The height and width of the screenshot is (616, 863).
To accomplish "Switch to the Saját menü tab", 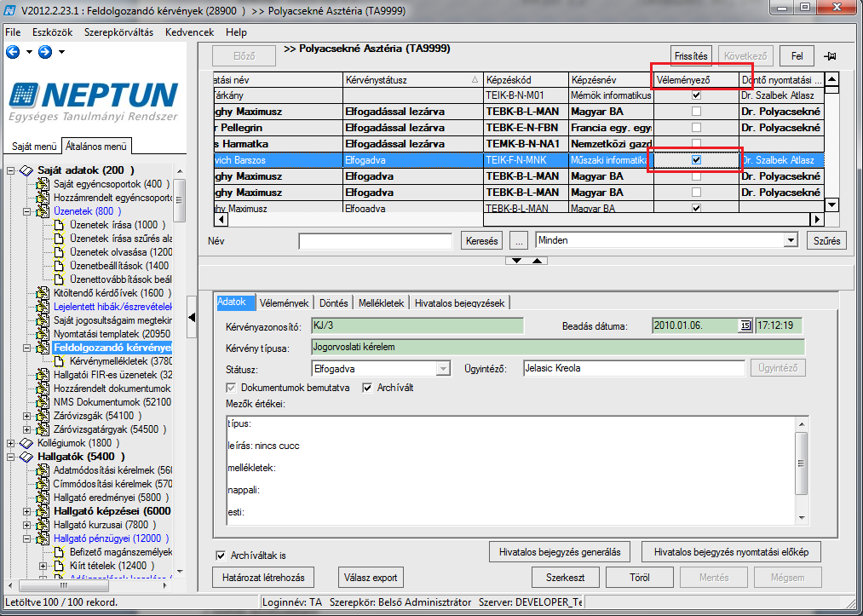I will 34,147.
